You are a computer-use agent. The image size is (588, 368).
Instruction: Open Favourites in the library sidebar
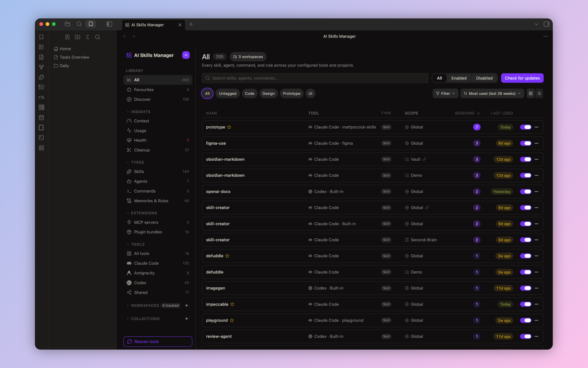click(x=158, y=90)
